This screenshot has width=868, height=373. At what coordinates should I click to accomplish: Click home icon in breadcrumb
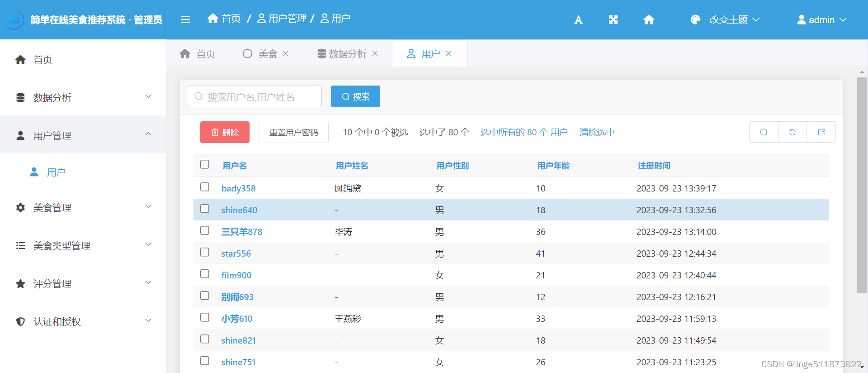pos(212,18)
